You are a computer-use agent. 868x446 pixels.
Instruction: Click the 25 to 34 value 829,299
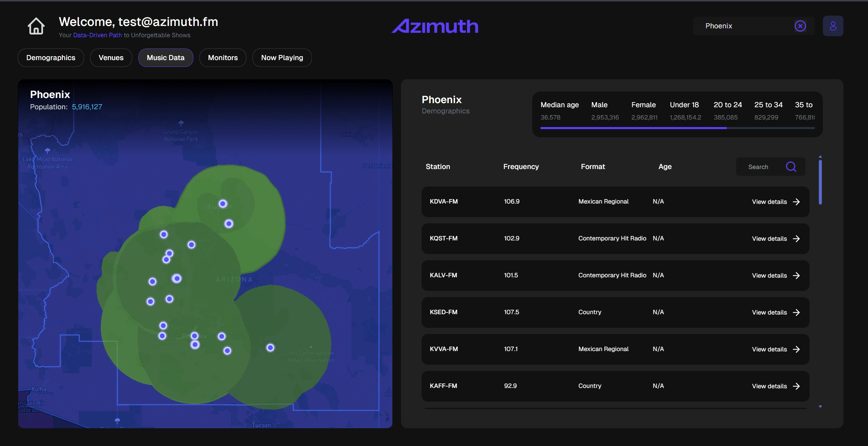766,117
